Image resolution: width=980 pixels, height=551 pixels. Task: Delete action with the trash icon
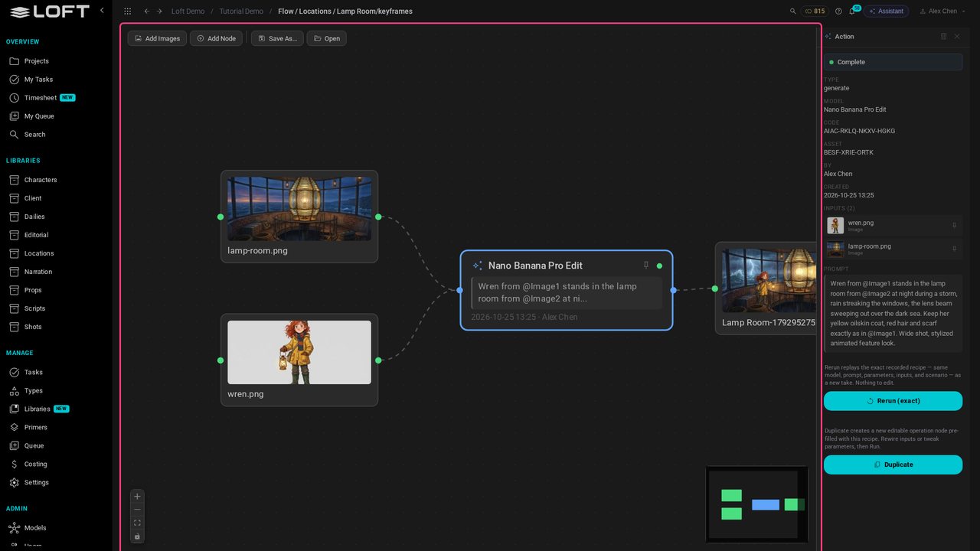click(943, 36)
